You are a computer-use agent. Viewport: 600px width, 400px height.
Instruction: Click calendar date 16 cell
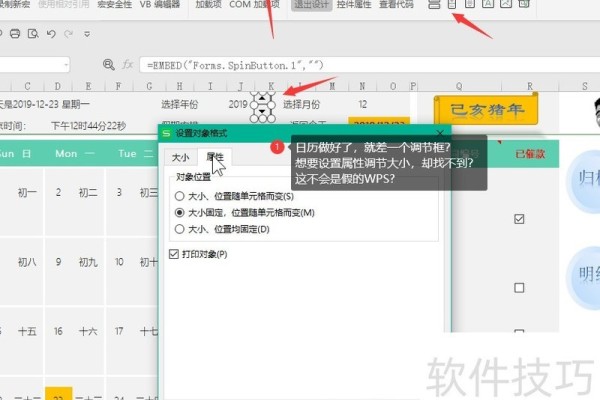[58, 331]
